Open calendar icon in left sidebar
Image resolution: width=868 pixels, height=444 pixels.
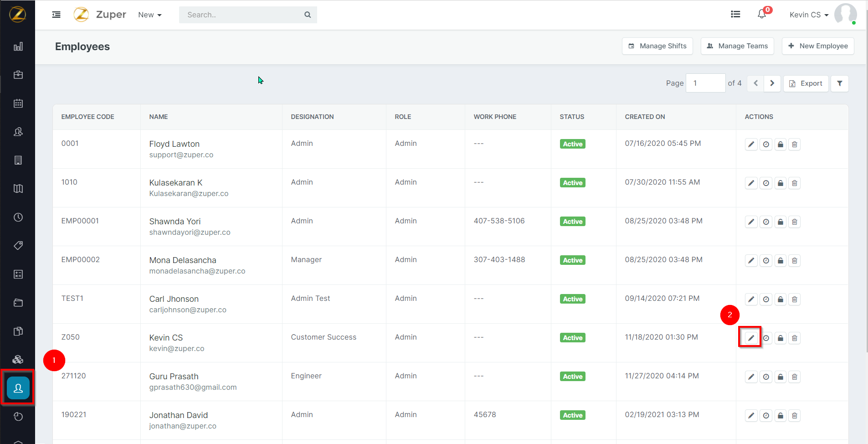18,103
